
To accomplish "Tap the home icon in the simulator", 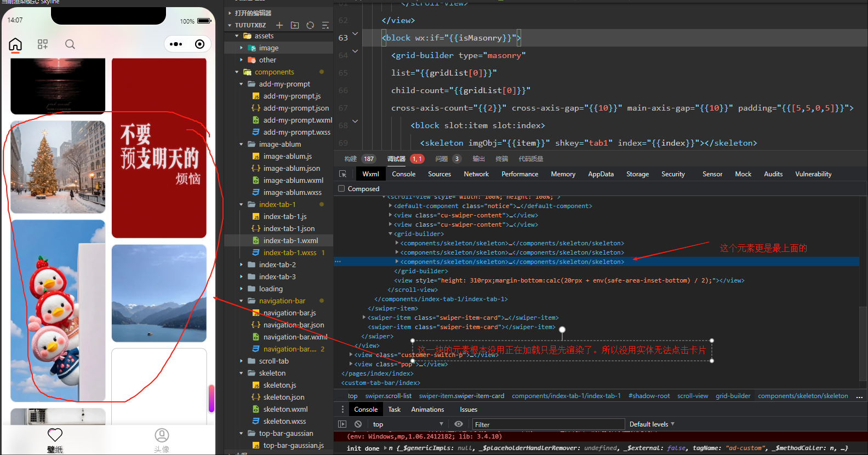I will (x=15, y=44).
